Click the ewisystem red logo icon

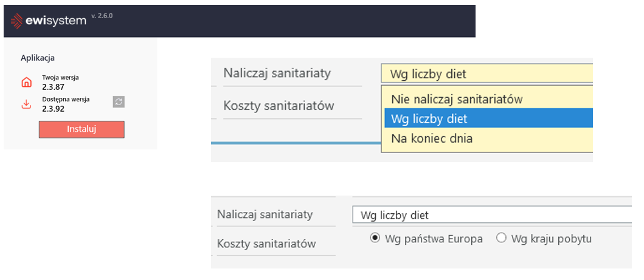pos(16,21)
